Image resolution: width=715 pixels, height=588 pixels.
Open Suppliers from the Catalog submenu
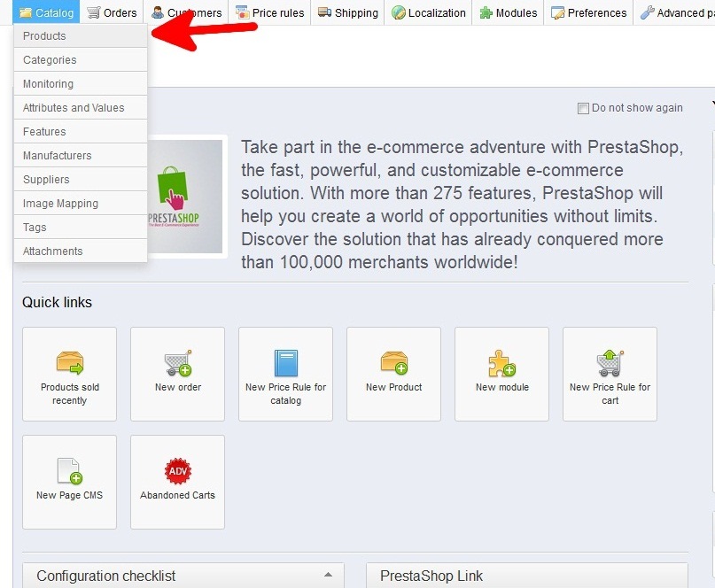coord(81,180)
